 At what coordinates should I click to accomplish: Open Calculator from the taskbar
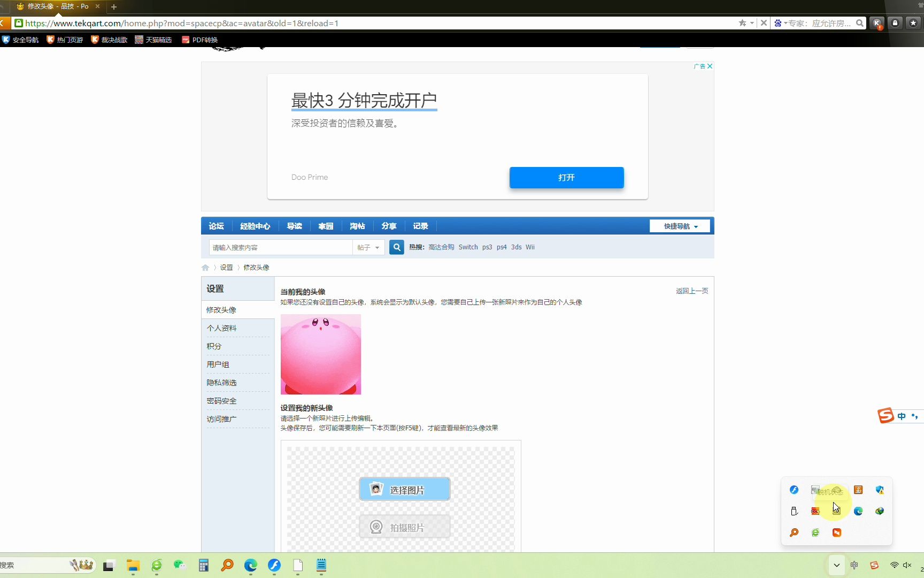pyautogui.click(x=204, y=565)
